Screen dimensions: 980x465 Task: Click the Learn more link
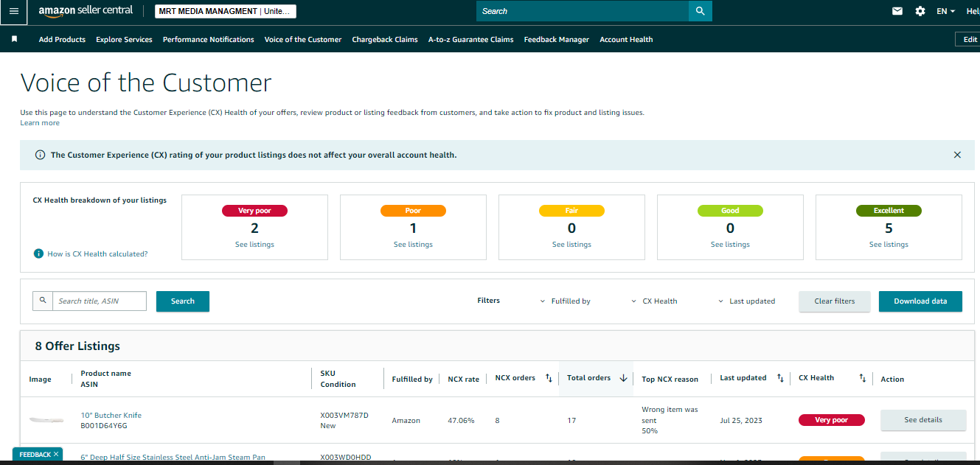(40, 123)
